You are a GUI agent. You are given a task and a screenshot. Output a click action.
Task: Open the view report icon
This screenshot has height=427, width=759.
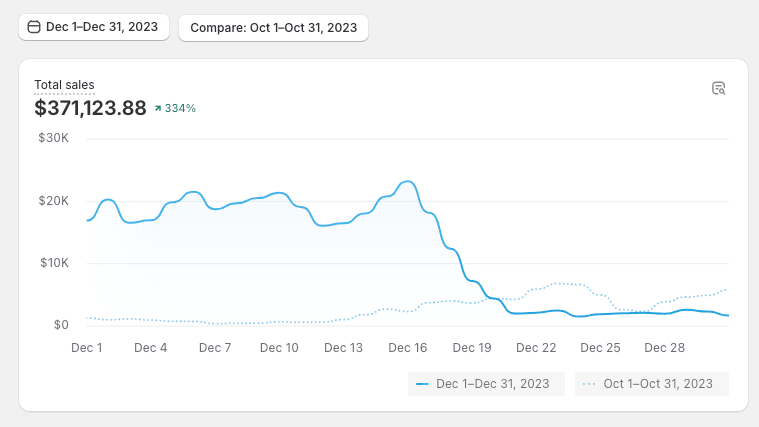(x=718, y=88)
